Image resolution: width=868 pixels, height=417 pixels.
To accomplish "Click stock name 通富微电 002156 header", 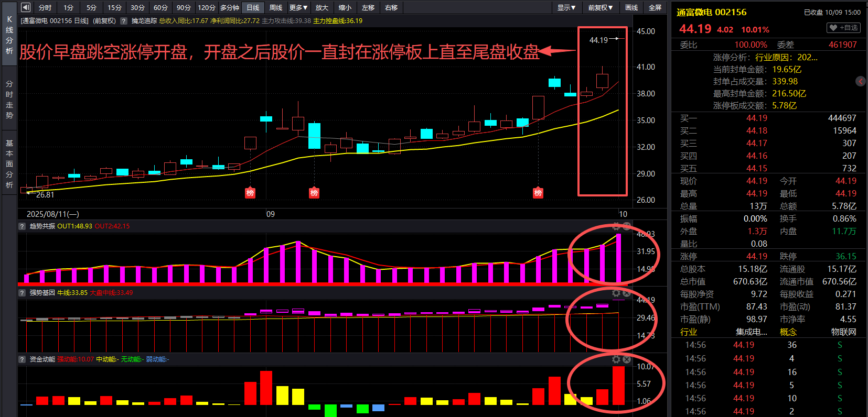I will click(x=711, y=12).
